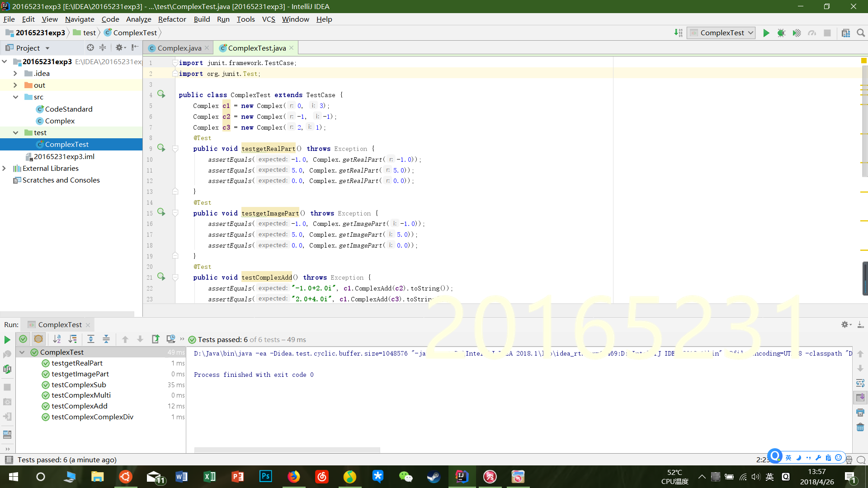Click the console horizontal scrollbar

pyautogui.click(x=287, y=450)
